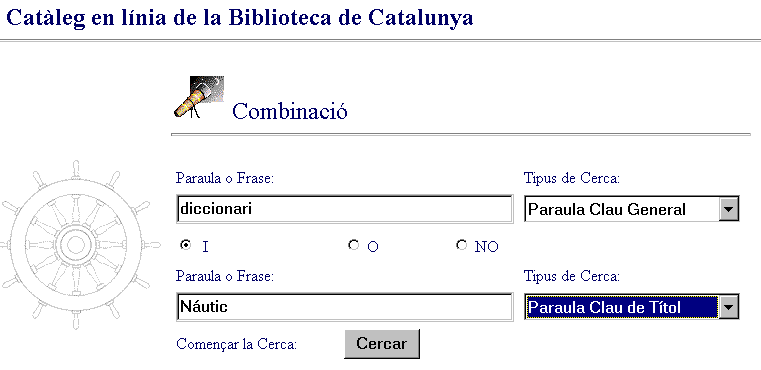The height and width of the screenshot is (370, 761).
Task: Click the first Paraula o Frase label
Action: pyautogui.click(x=225, y=179)
